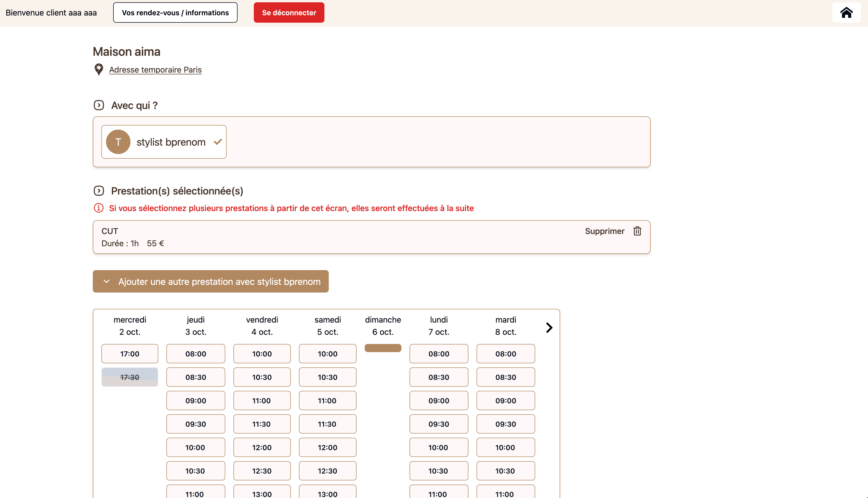This screenshot has width=868, height=498.
Task: Click the arrow icon beside Avec qui ?
Action: pyautogui.click(x=99, y=105)
